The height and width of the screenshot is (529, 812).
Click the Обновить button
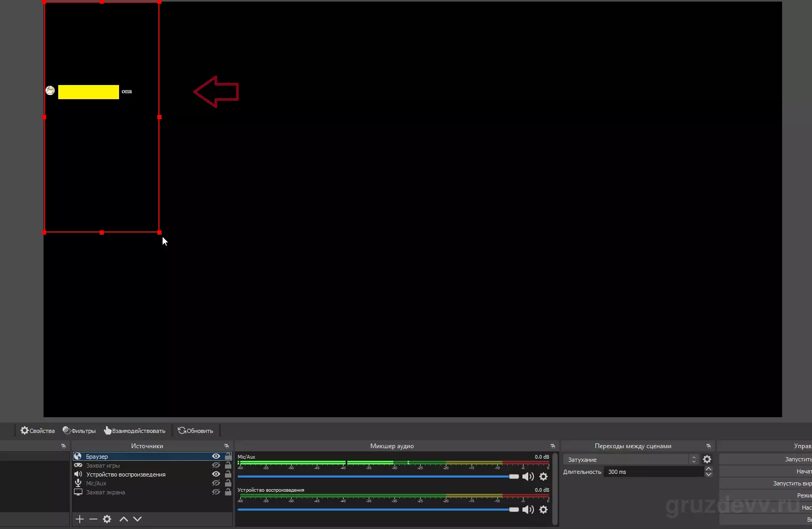[x=196, y=431]
